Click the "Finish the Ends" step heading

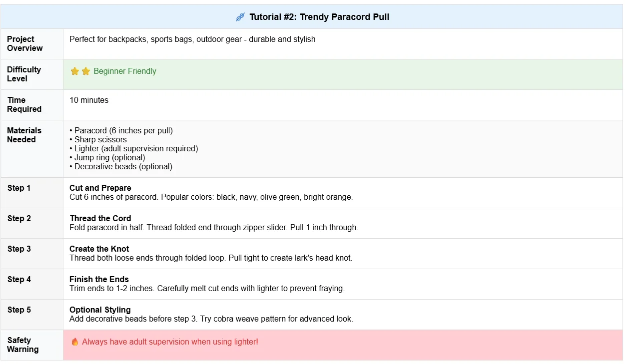coord(99,280)
